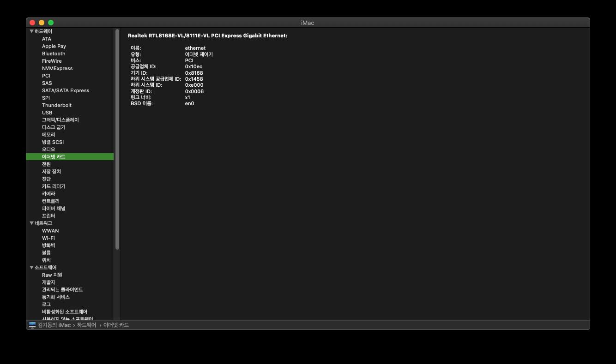
Task: Minimize the iMac window
Action: pos(42,23)
